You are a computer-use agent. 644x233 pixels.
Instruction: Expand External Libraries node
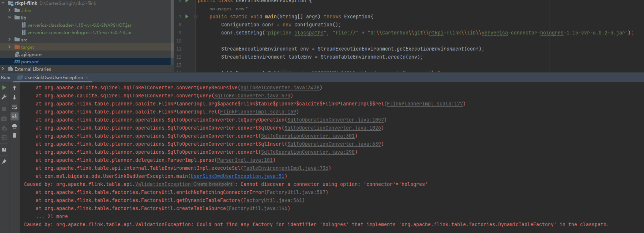(x=3, y=69)
